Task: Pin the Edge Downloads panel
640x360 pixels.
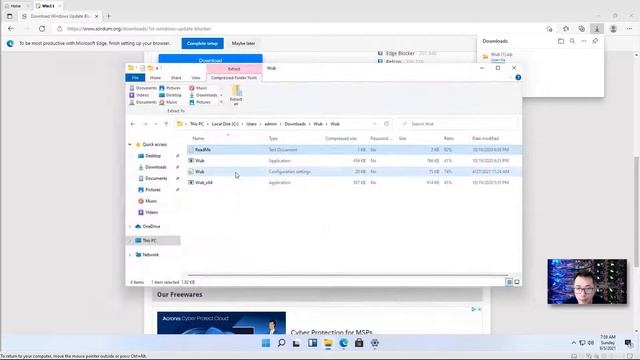Action: (x=595, y=41)
